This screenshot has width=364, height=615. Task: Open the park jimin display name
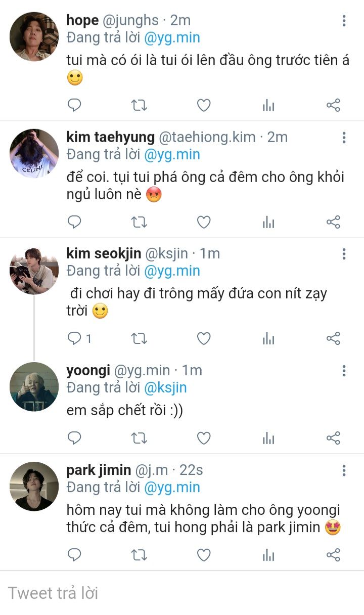(x=98, y=470)
